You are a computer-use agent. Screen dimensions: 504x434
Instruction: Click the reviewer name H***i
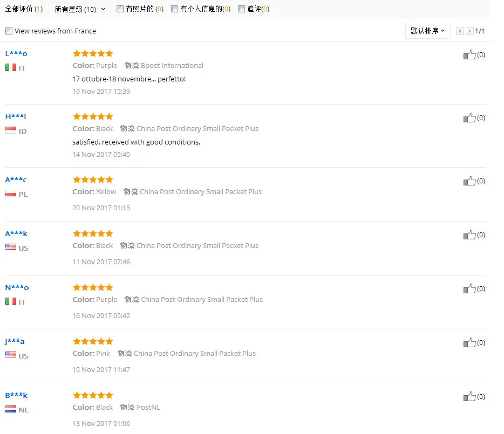point(16,116)
